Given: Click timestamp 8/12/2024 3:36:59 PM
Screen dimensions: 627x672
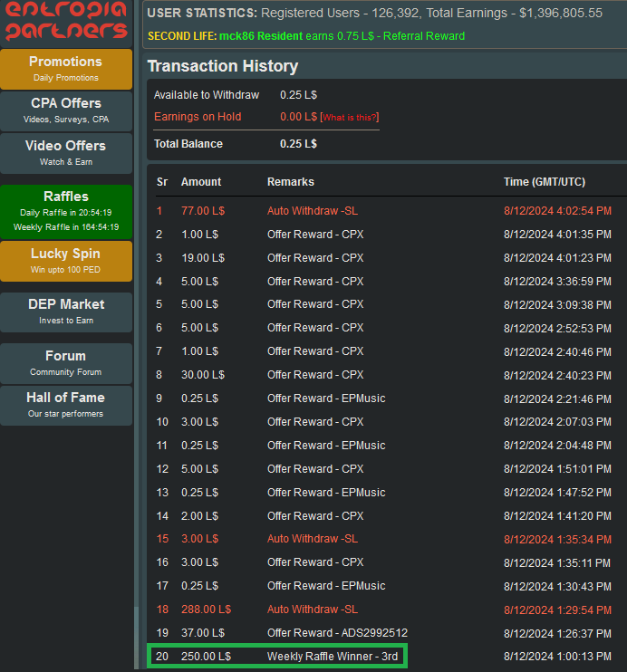Looking at the screenshot, I should (x=557, y=282).
